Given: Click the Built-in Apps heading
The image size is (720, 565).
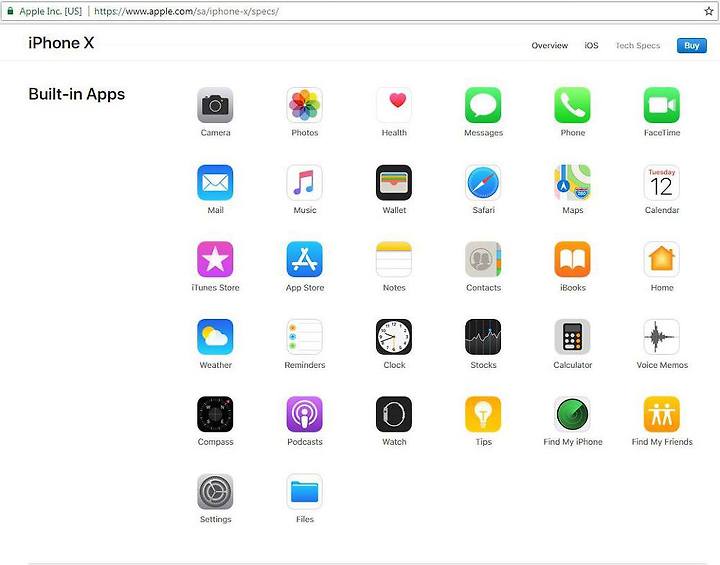Looking at the screenshot, I should tap(77, 94).
